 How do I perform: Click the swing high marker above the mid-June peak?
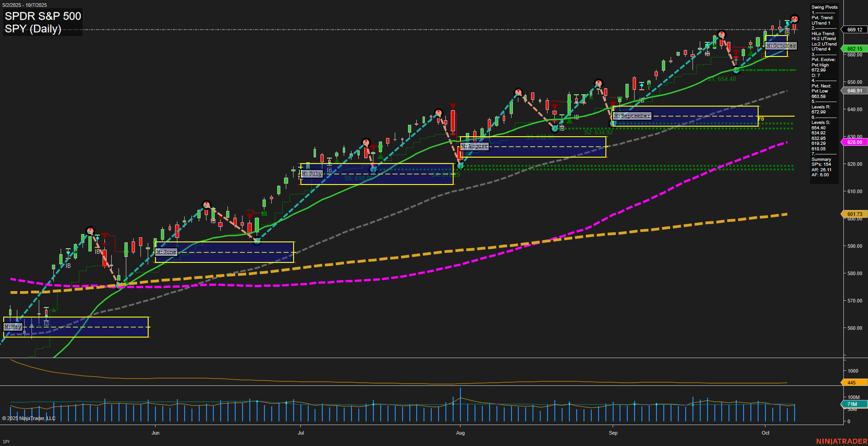pyautogui.click(x=206, y=204)
